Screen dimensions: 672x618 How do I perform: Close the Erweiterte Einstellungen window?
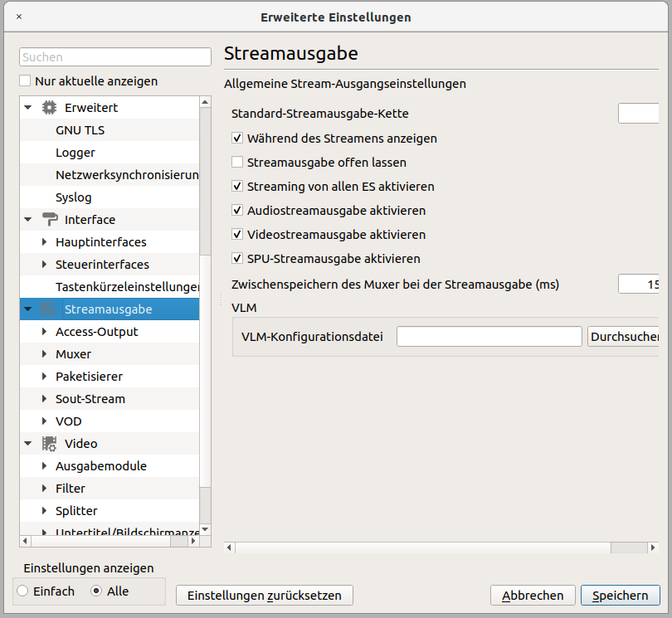(x=19, y=17)
